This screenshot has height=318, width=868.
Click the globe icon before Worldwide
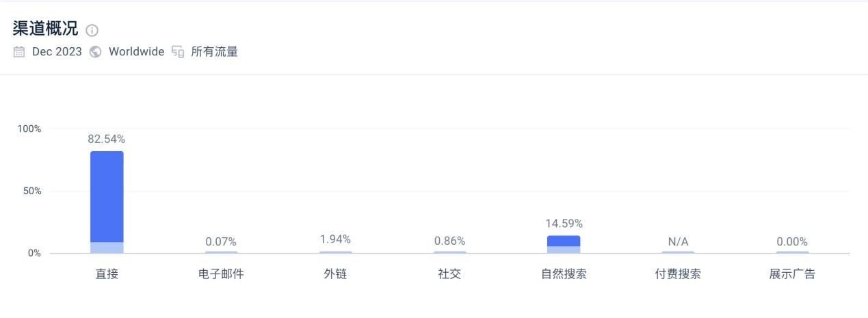[95, 52]
